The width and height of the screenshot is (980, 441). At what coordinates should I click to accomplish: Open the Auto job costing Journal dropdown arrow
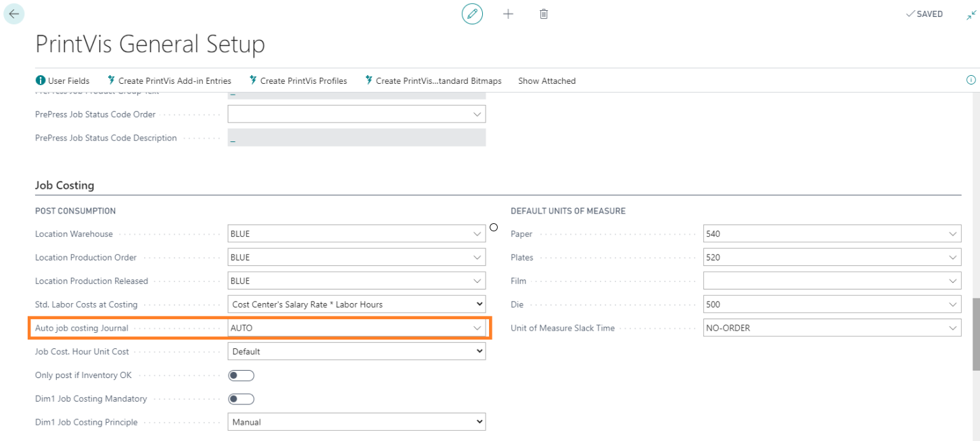pos(477,328)
